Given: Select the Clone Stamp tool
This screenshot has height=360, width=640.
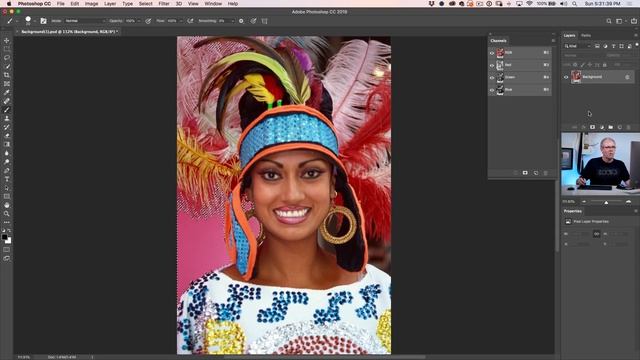Looking at the screenshot, I should click(7, 118).
